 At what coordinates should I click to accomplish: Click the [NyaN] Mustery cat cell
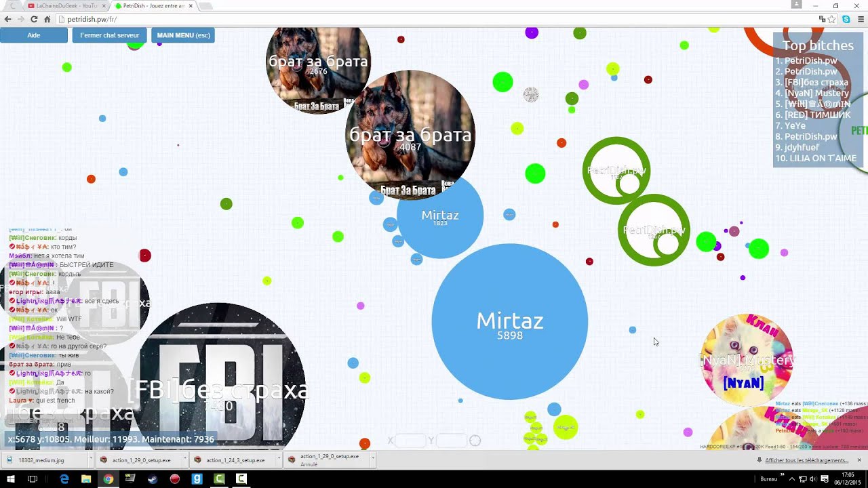pos(746,360)
